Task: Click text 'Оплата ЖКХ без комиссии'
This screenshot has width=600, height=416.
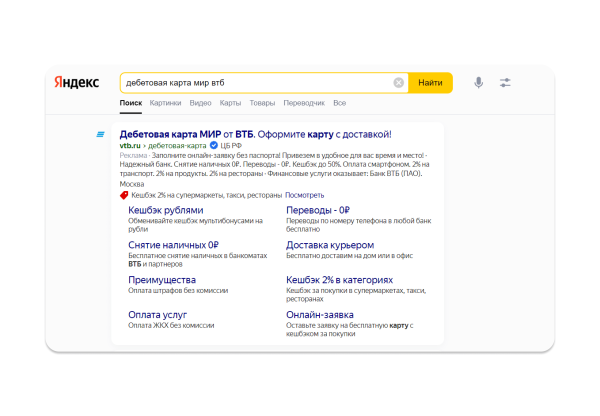Action: 171,325
